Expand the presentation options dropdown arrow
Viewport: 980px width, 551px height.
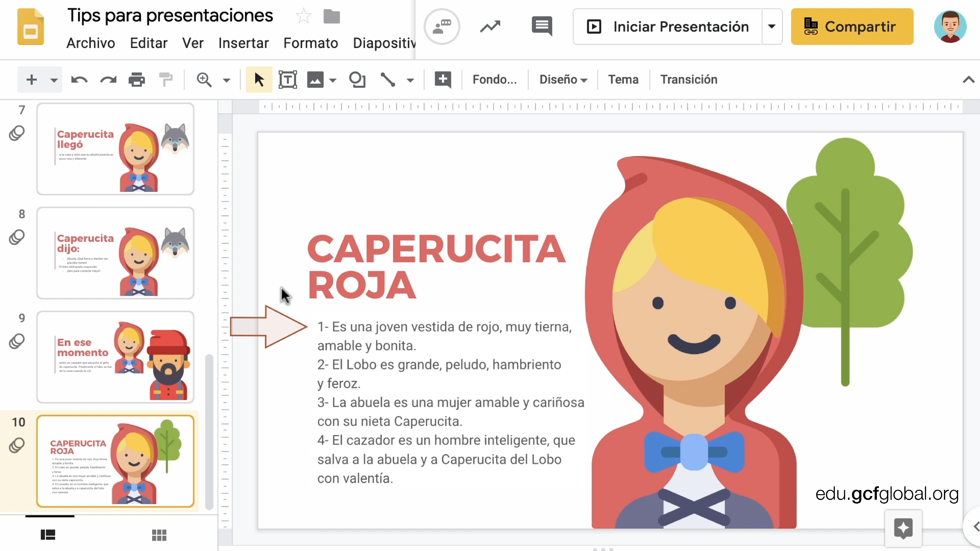(772, 27)
